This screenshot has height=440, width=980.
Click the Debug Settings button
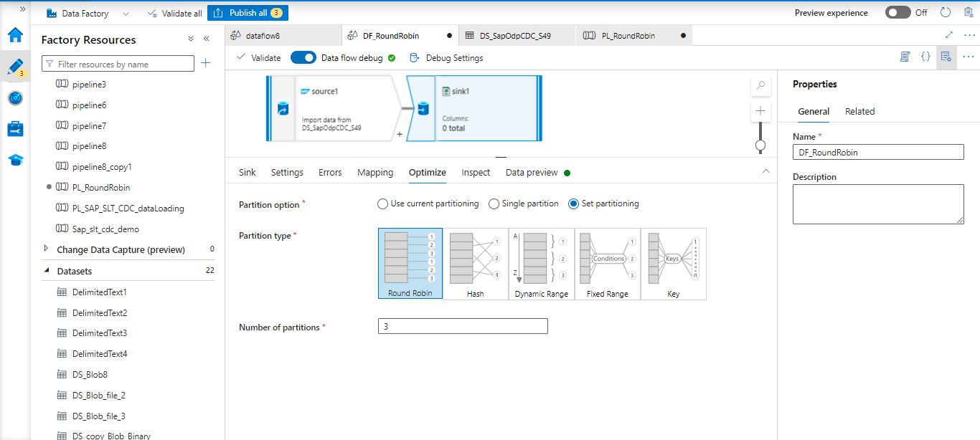[446, 58]
